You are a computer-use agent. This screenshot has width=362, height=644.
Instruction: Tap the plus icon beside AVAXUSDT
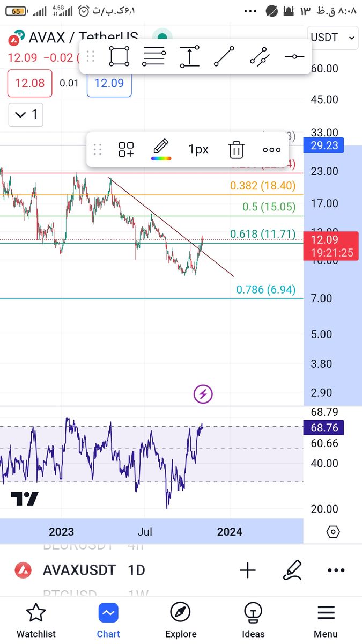(x=248, y=570)
